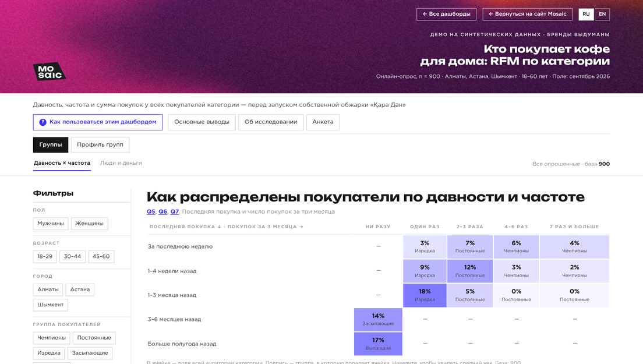The height and width of the screenshot is (364, 643).
Task: Click row label 1–4 недели назад
Action: pyautogui.click(x=172, y=271)
